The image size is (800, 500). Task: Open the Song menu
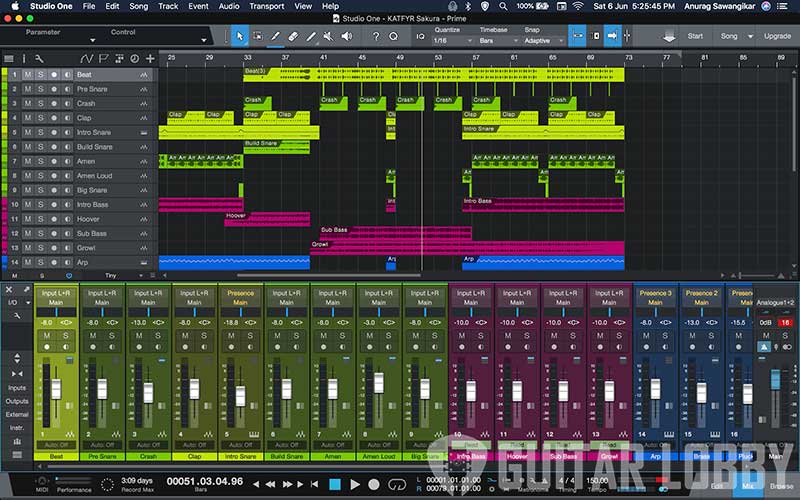(138, 6)
